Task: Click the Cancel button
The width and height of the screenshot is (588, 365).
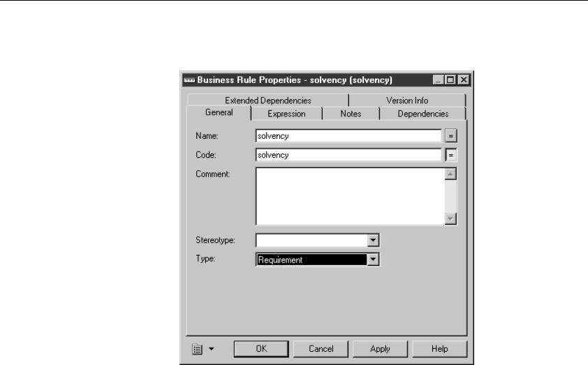Action: coord(321,349)
